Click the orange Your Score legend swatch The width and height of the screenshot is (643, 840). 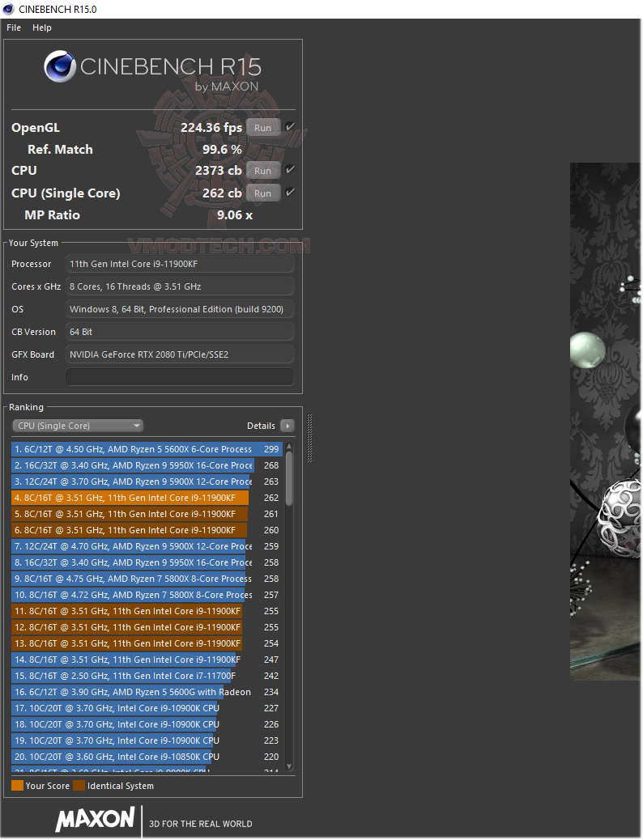click(17, 785)
